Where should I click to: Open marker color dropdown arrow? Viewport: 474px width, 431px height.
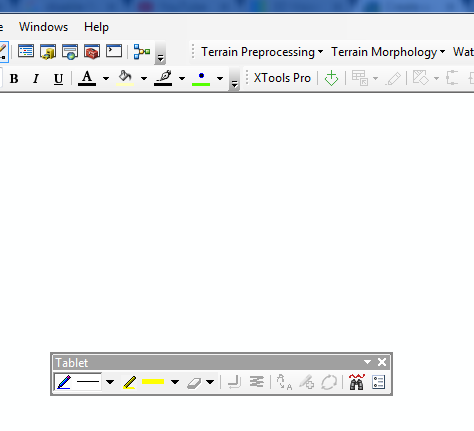click(220, 79)
